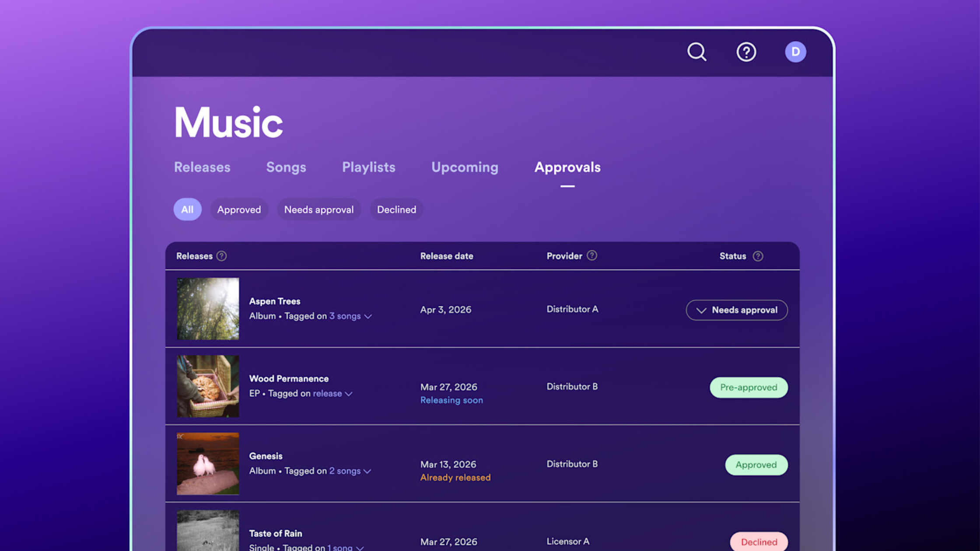Open Wood Permanence cover thumbnail
This screenshot has height=551, width=980.
208,386
